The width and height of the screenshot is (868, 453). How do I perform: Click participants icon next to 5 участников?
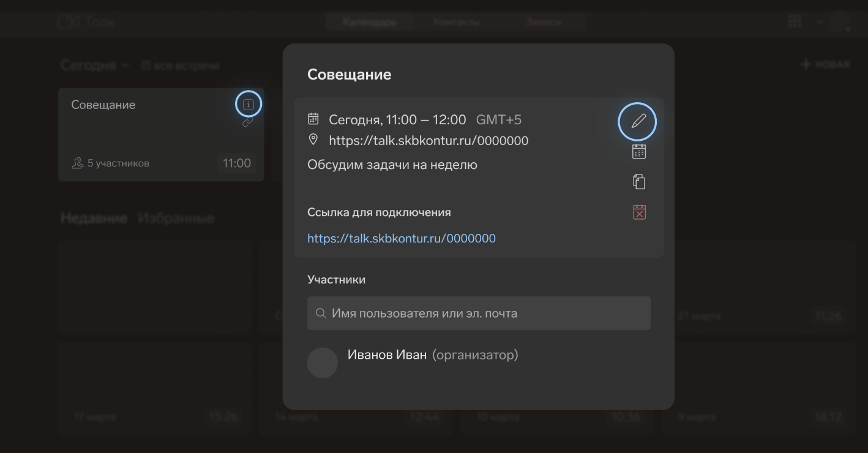pyautogui.click(x=77, y=163)
